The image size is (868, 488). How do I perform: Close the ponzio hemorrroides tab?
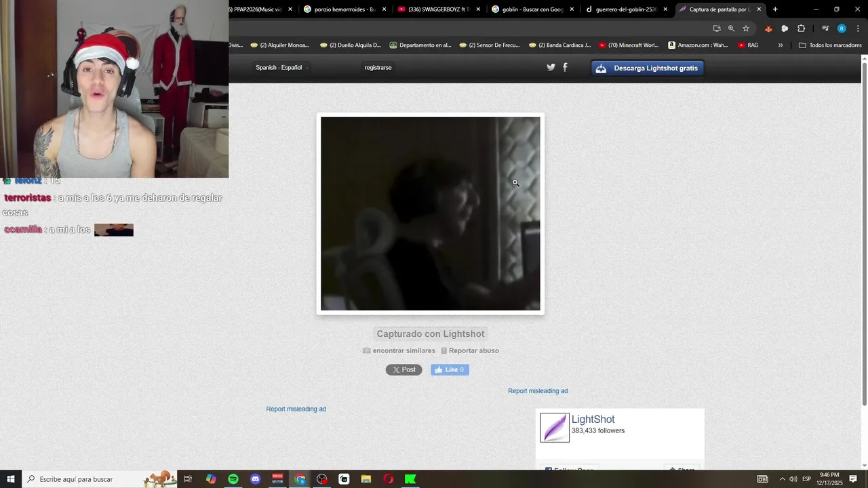pos(384,9)
